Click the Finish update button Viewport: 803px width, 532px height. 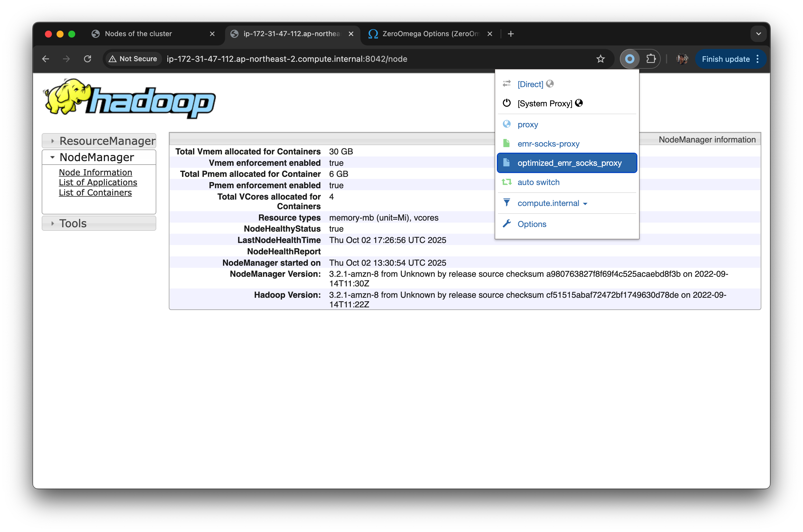click(725, 59)
